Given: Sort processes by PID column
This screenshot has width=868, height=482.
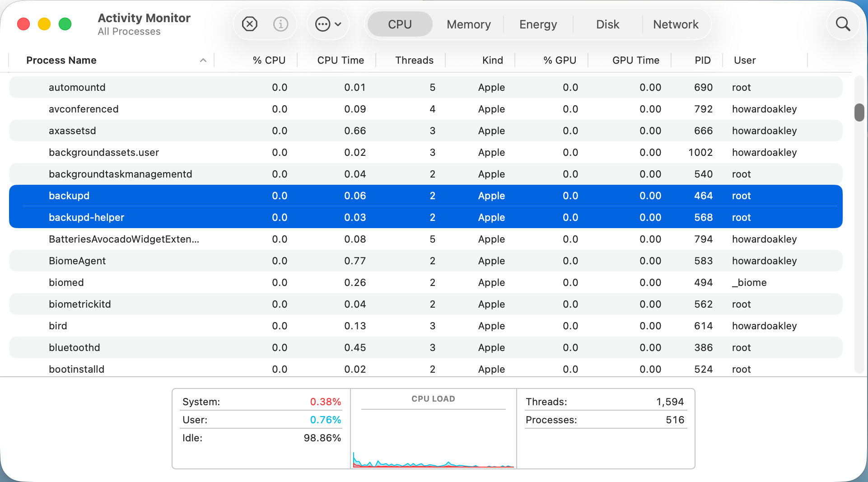Looking at the screenshot, I should pos(701,60).
